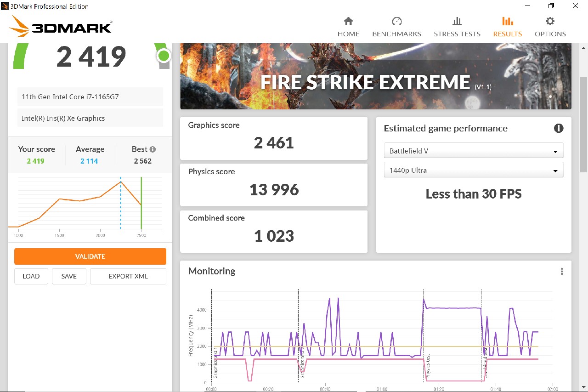
Task: Click the Physics score card
Action: (274, 185)
